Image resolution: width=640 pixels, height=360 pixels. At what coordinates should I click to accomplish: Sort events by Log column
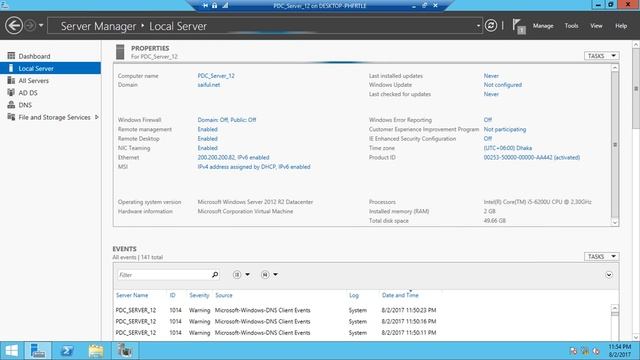(x=353, y=296)
